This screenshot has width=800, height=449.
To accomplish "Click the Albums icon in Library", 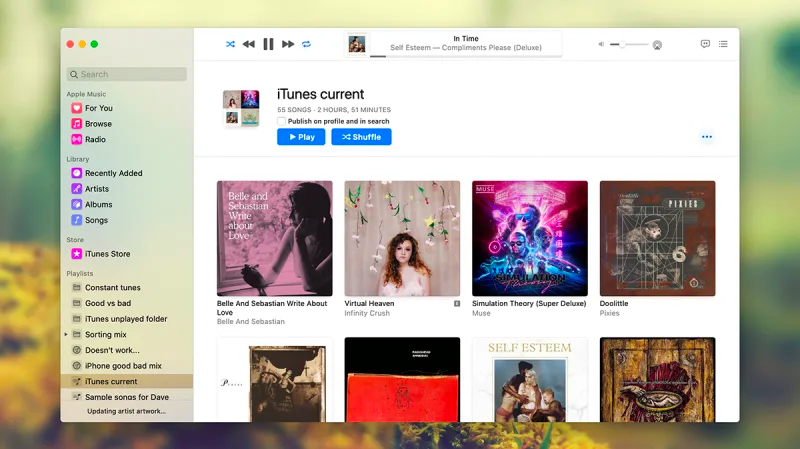I will click(77, 205).
